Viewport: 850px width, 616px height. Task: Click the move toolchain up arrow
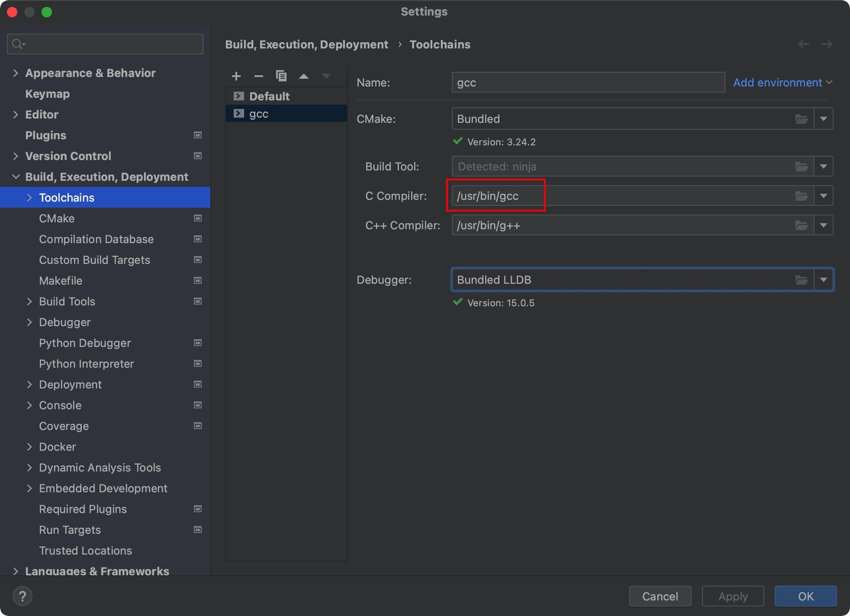pos(304,77)
